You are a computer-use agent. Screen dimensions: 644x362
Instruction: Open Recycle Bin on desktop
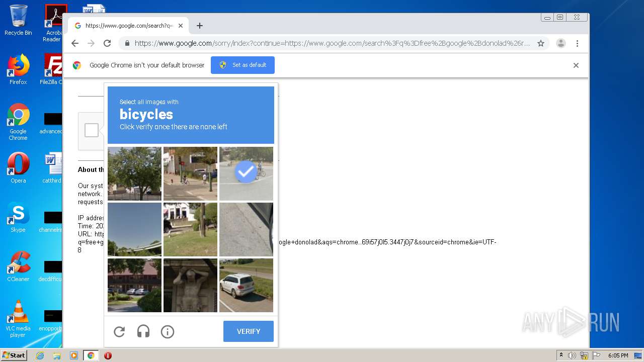18,20
